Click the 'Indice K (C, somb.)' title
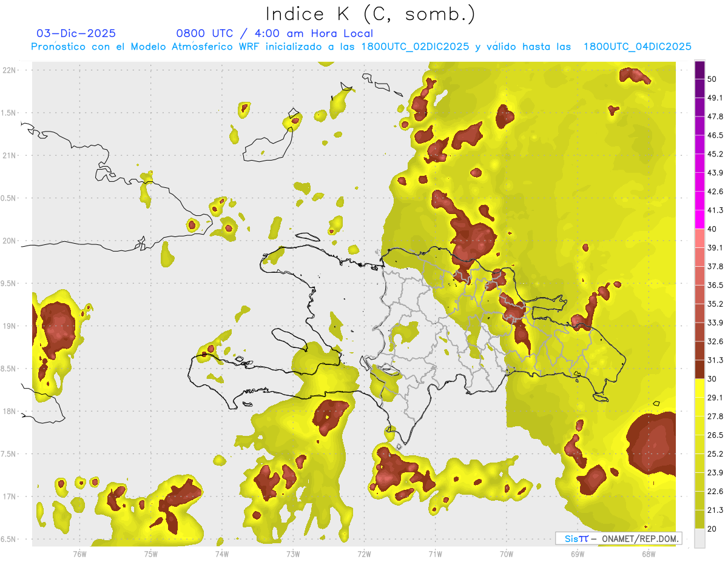The image size is (728, 562). (370, 14)
